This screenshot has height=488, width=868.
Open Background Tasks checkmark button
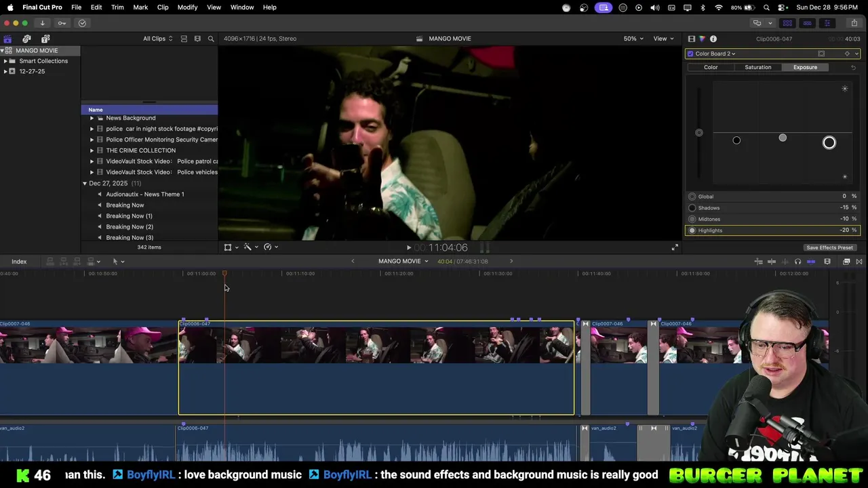pos(82,23)
